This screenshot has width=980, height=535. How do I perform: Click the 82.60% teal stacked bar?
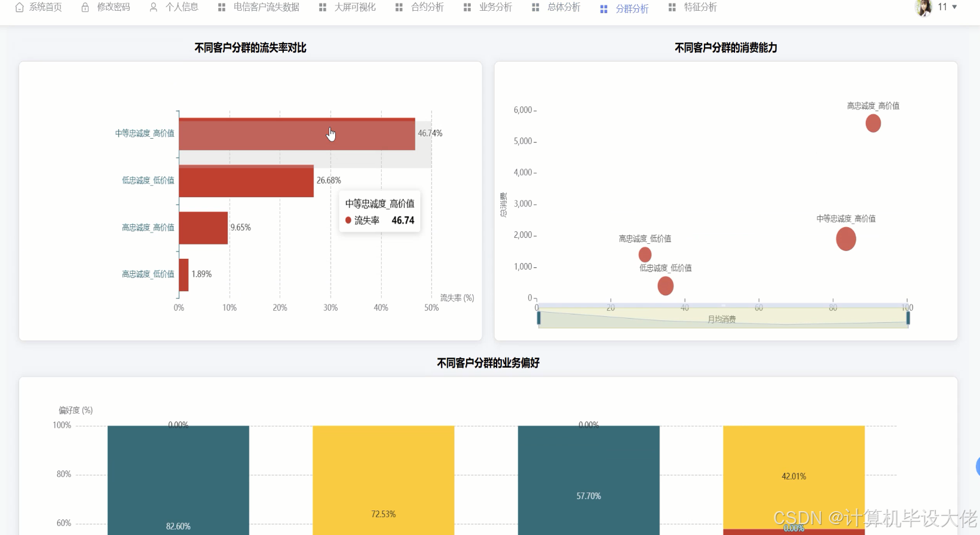178,480
